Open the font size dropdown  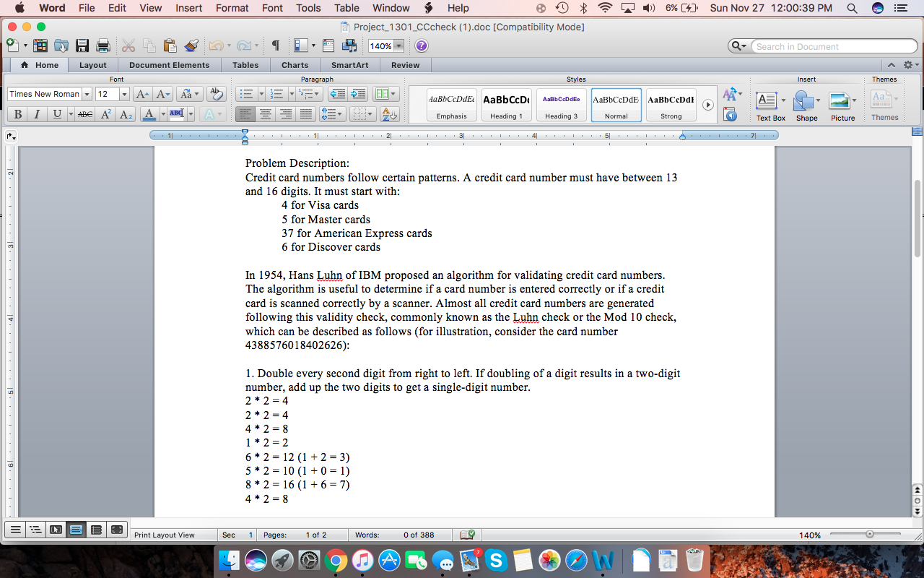(124, 93)
